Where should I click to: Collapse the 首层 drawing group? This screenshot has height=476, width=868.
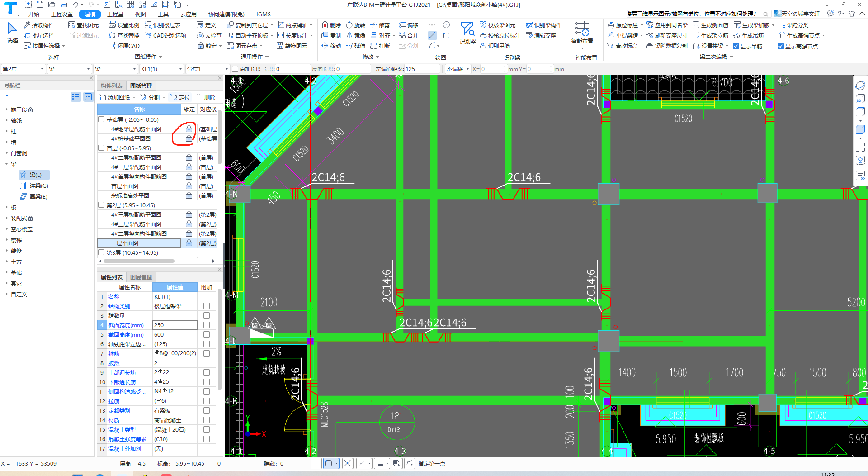coord(101,148)
